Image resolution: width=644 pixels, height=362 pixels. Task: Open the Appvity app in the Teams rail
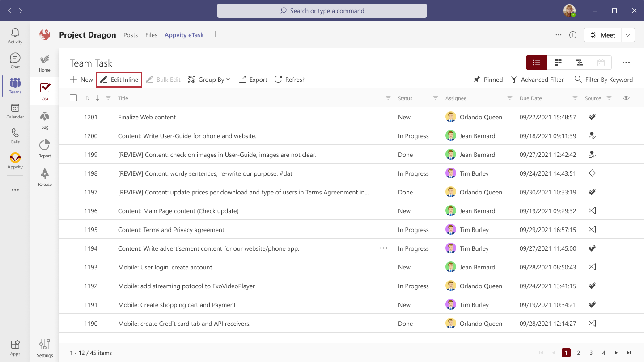click(x=15, y=161)
